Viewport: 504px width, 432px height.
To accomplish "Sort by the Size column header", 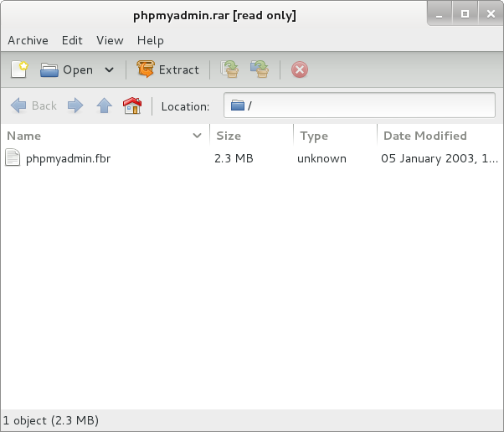I will tap(251, 136).
